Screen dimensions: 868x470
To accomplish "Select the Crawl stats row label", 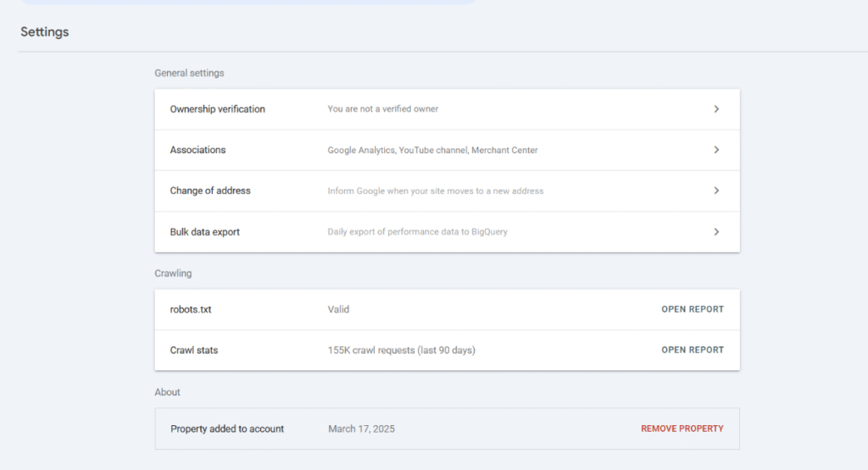I will point(193,350).
